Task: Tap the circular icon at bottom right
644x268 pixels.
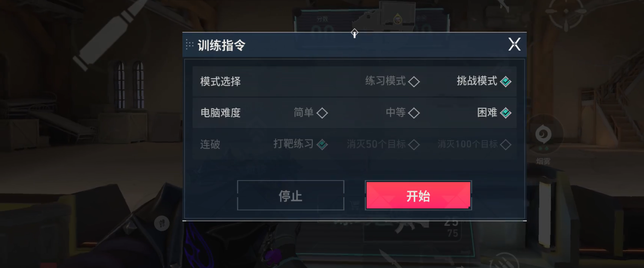Action: (x=503, y=260)
